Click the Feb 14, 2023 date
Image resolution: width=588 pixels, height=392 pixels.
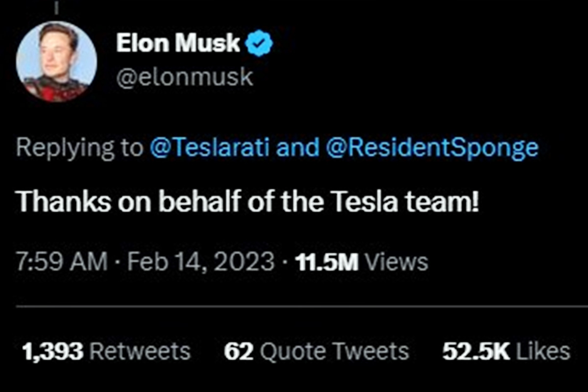[201, 262]
